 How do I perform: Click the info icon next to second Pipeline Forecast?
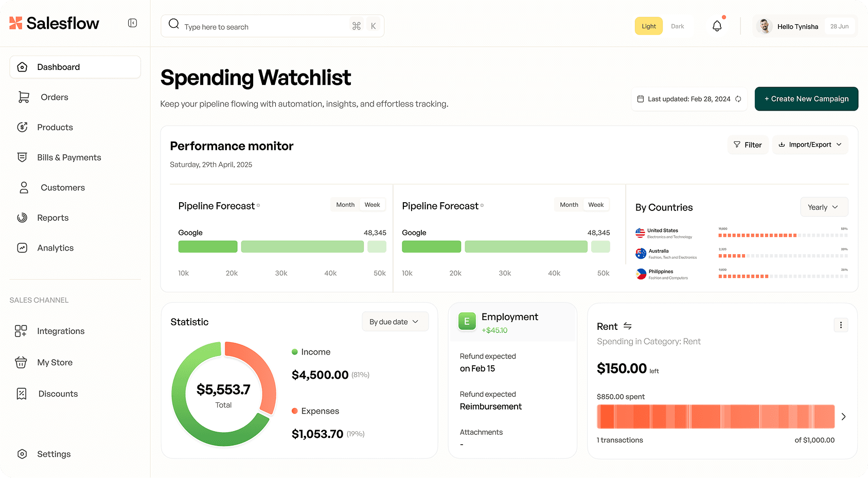pos(482,205)
